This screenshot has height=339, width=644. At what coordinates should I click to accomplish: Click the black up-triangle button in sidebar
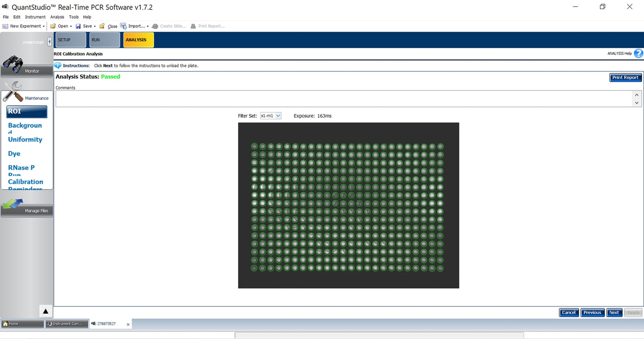pyautogui.click(x=45, y=311)
